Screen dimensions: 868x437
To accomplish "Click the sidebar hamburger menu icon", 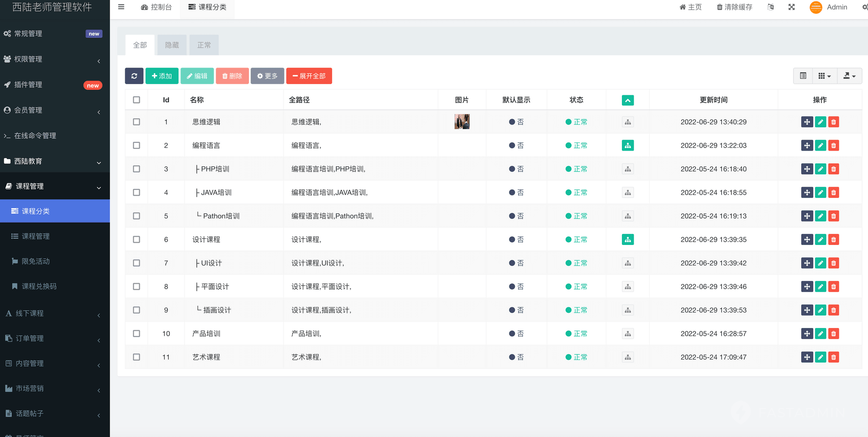I will (121, 7).
